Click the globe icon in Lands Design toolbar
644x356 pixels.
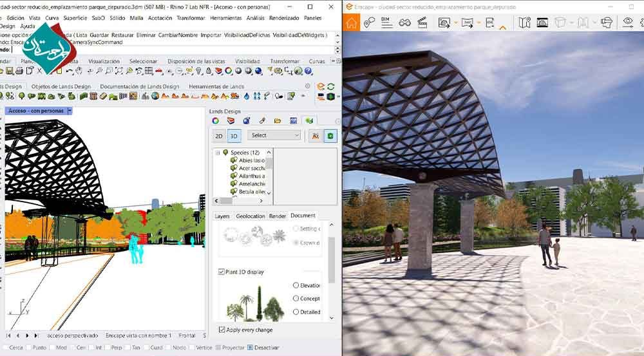pyautogui.click(x=155, y=96)
